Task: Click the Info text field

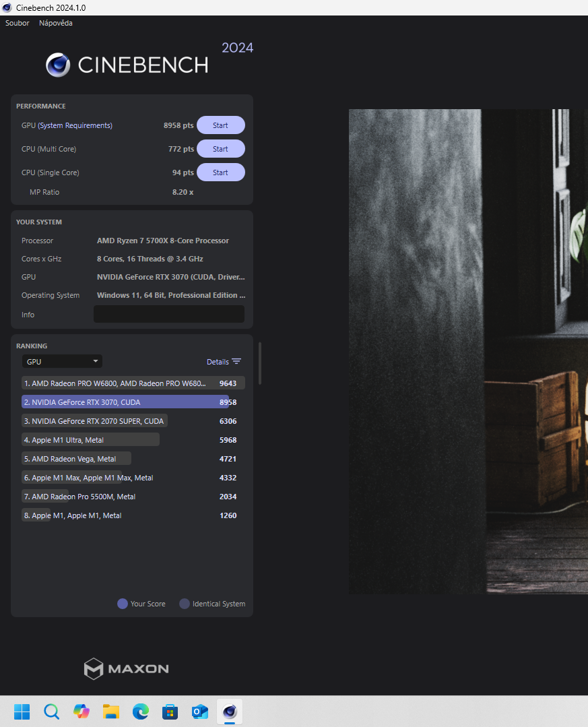Action: 168,314
